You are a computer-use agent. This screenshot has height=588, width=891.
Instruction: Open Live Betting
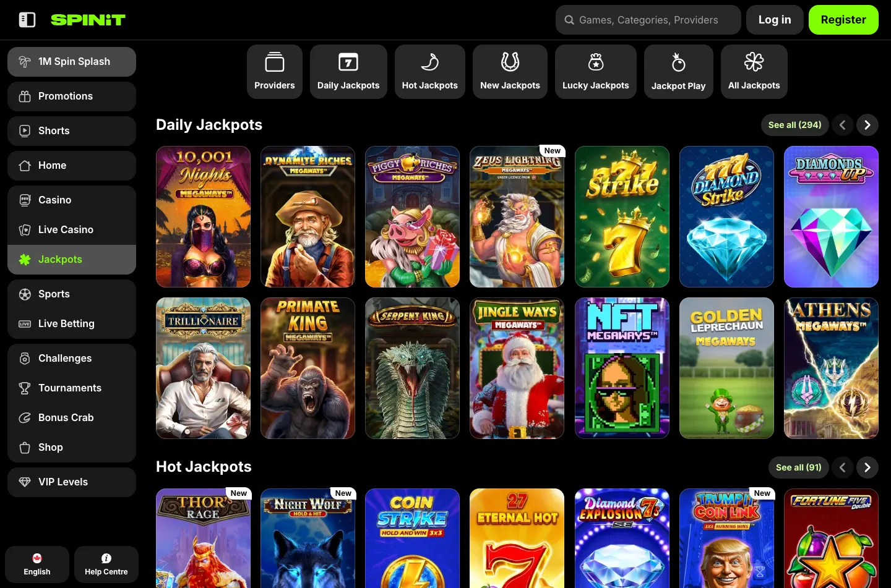pos(72,324)
